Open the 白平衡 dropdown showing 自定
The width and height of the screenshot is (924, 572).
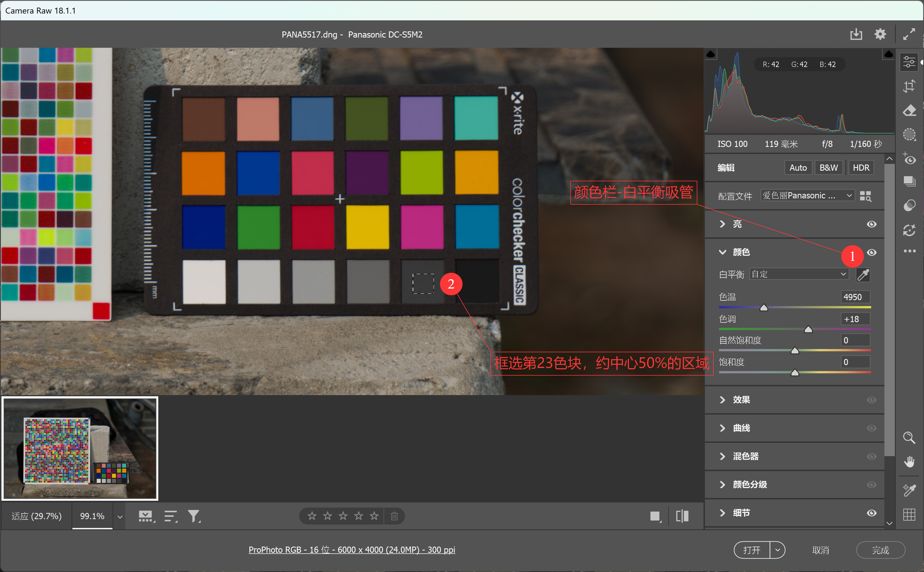coord(799,274)
